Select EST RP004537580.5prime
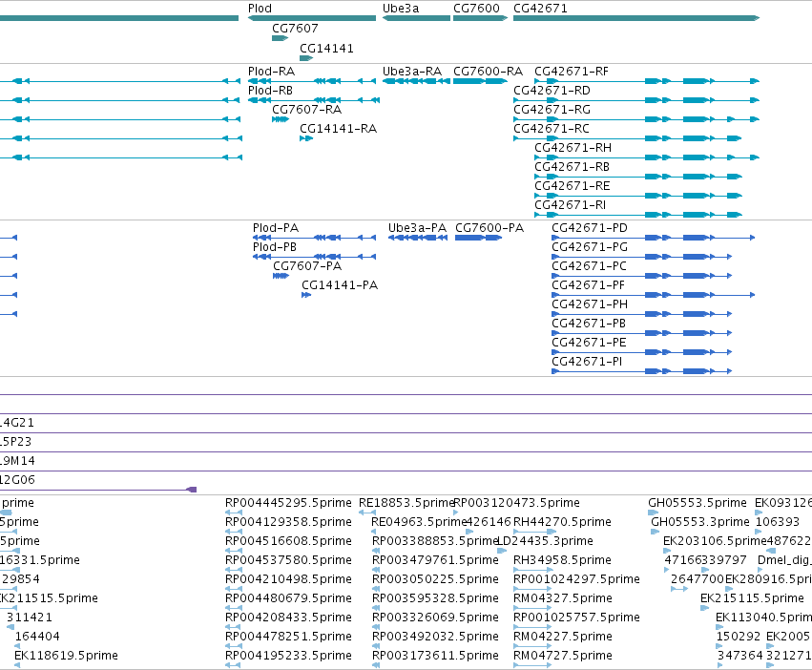This screenshot has width=812, height=670. pos(288,560)
